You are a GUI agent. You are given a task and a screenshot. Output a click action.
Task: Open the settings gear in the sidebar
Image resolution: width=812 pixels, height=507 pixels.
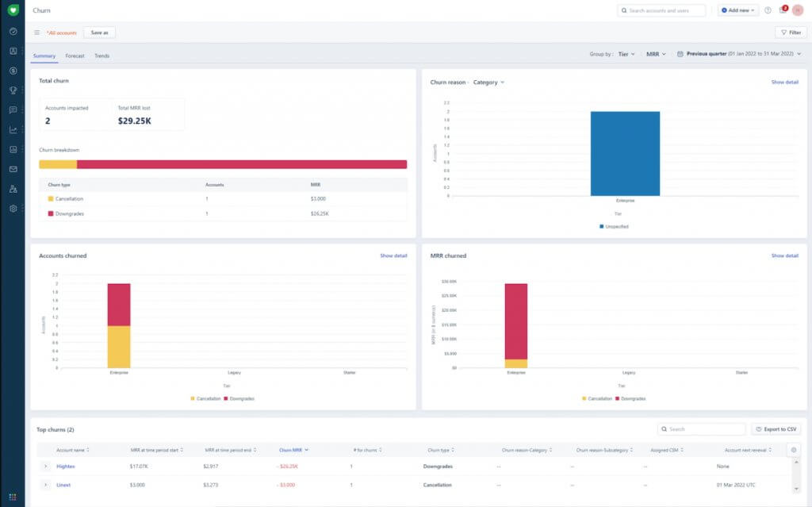click(11, 208)
